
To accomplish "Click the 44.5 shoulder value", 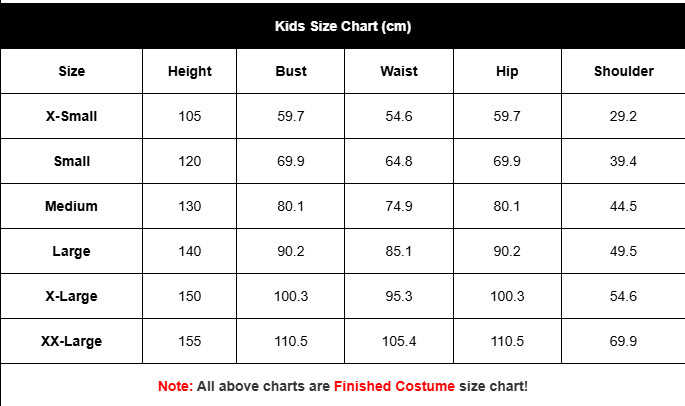I will coord(623,206).
